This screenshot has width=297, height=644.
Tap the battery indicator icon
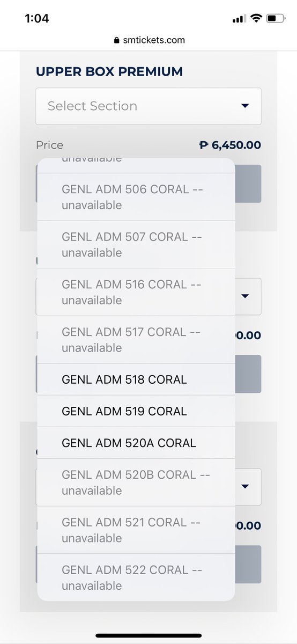tap(276, 19)
